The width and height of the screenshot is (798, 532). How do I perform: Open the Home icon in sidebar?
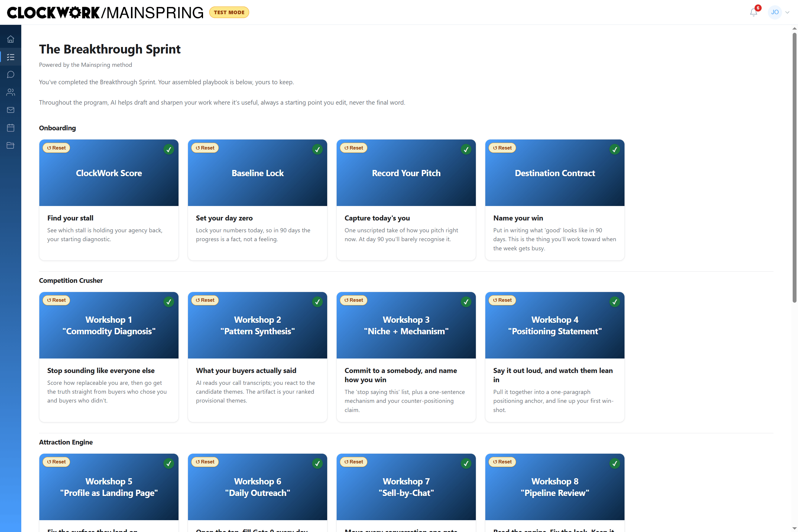(11, 39)
